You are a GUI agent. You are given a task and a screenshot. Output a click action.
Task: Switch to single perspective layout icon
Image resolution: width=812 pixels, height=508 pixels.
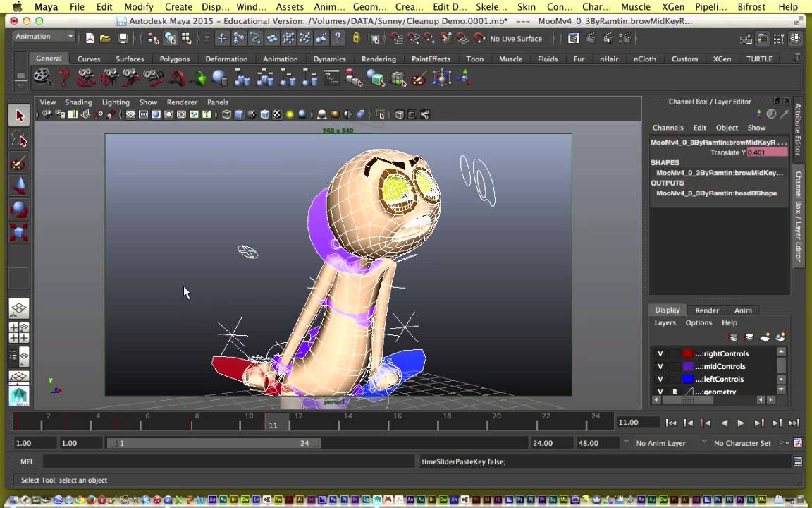[x=19, y=309]
